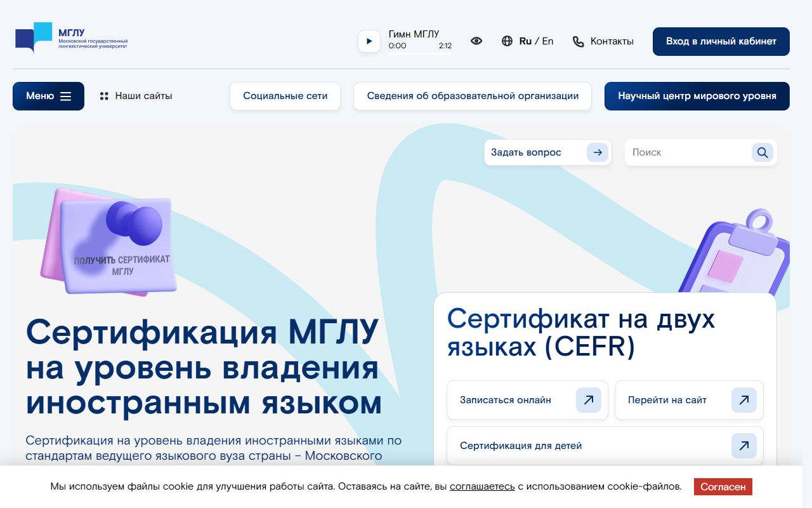Follow the соглашаетесь cookie link
812x508 pixels.
point(482,487)
